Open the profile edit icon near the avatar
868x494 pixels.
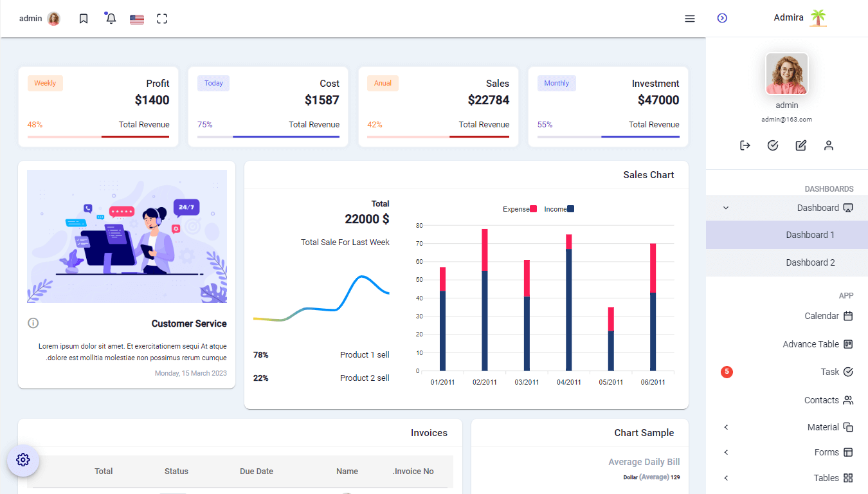point(800,145)
